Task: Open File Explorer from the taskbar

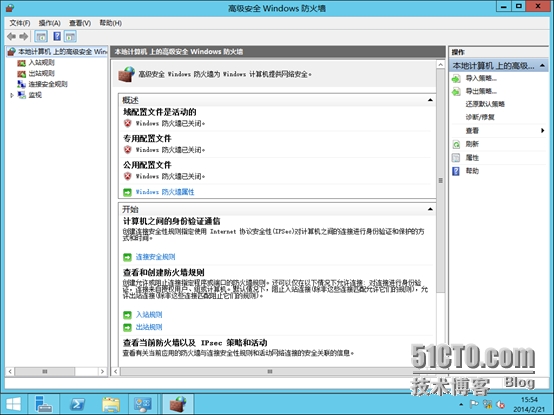Action: 111,404
